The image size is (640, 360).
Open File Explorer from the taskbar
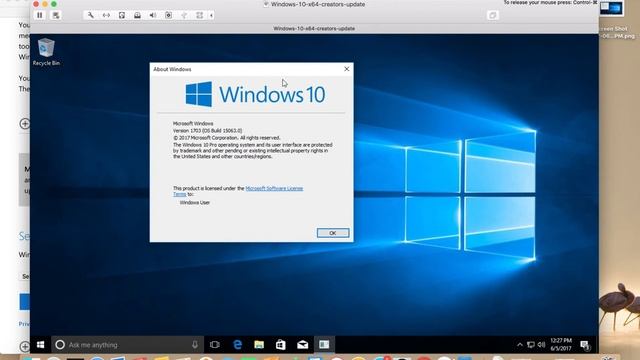(259, 345)
